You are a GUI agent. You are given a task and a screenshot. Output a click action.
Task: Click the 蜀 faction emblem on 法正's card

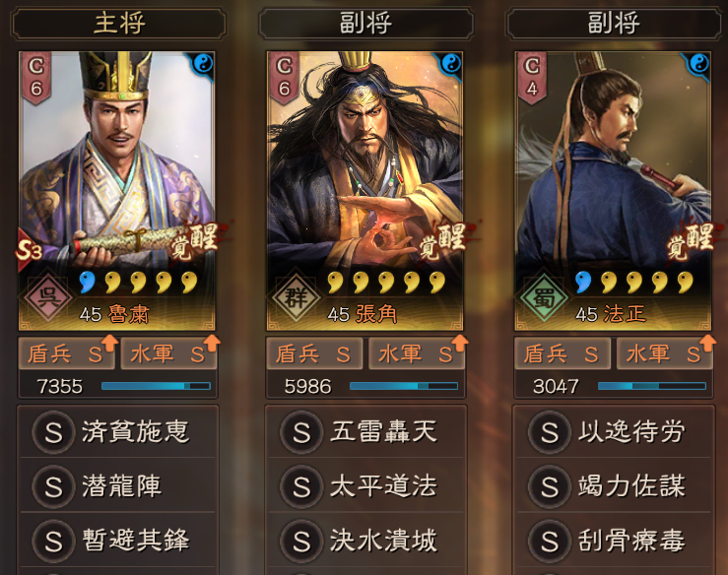coord(544,296)
